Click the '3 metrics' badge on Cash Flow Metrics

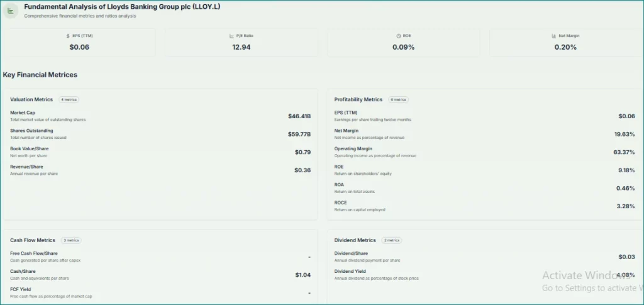[70, 240]
